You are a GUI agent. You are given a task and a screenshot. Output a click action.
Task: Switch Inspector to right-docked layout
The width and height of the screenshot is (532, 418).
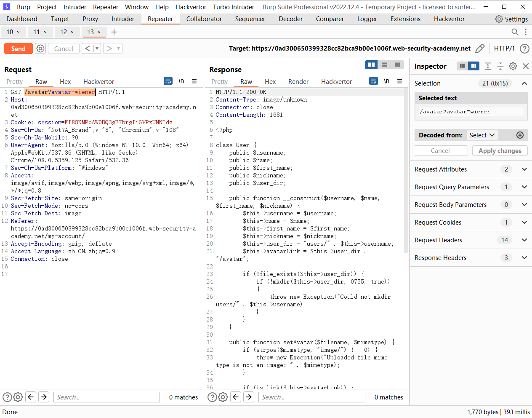coord(474,66)
